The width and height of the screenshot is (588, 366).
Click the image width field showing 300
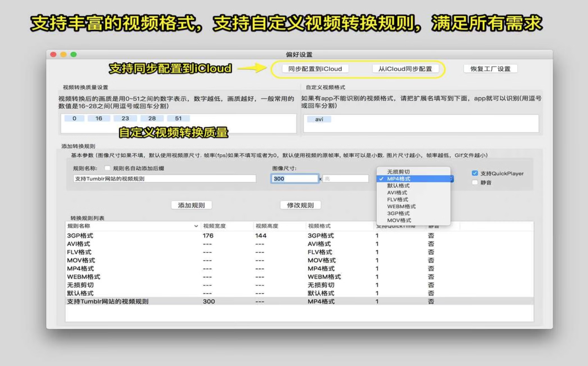click(x=294, y=179)
